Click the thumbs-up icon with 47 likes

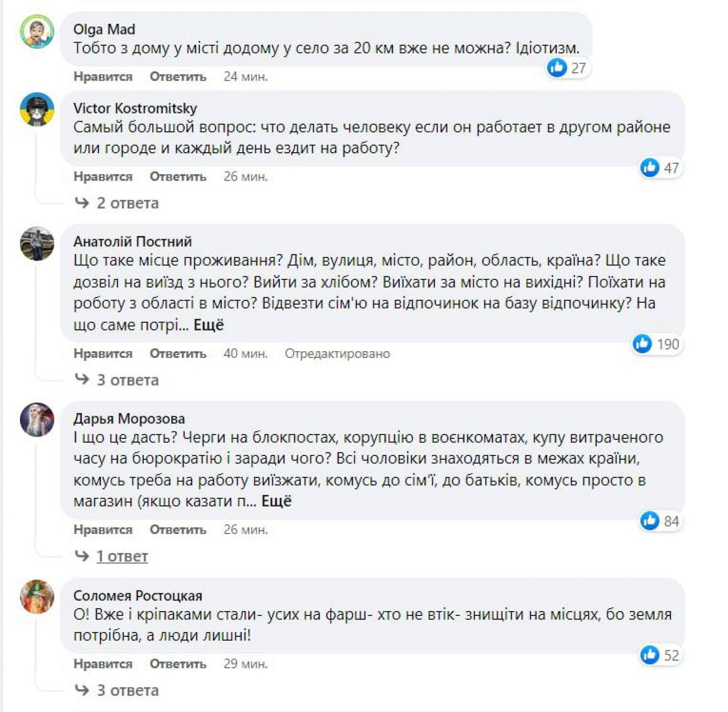click(x=650, y=168)
